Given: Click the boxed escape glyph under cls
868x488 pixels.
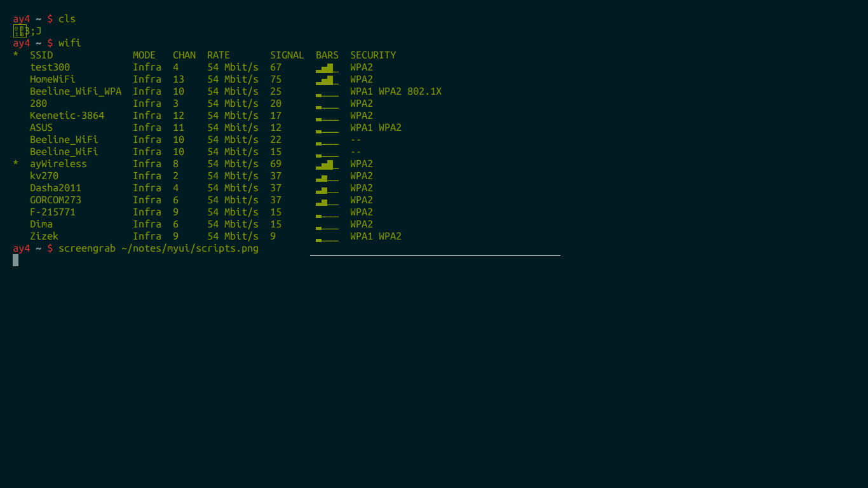Looking at the screenshot, I should pyautogui.click(x=20, y=30).
